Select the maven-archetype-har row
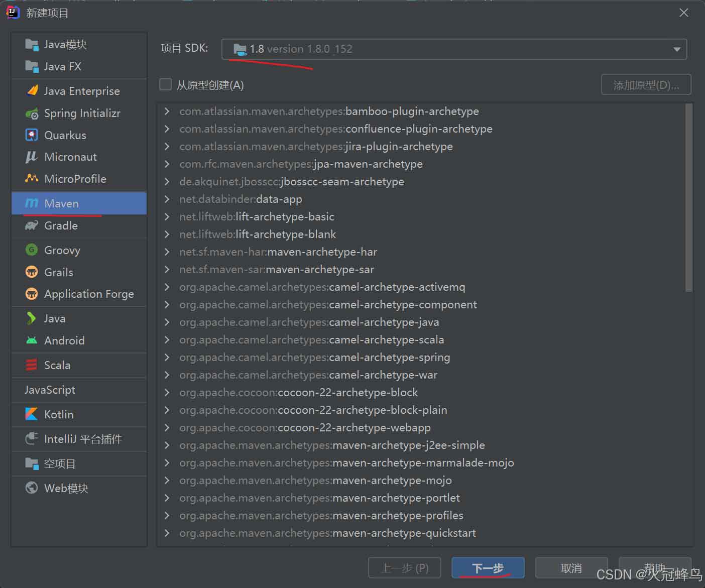The image size is (705, 588). pyautogui.click(x=421, y=252)
